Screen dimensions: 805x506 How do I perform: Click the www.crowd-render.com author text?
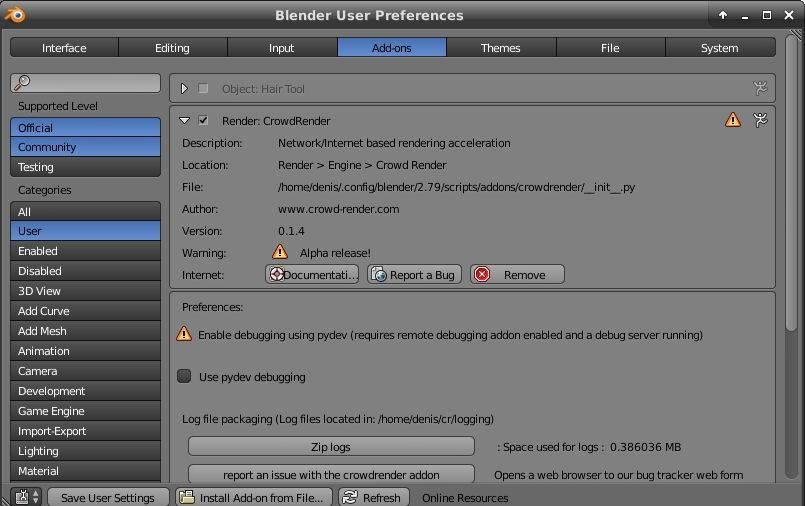click(338, 209)
